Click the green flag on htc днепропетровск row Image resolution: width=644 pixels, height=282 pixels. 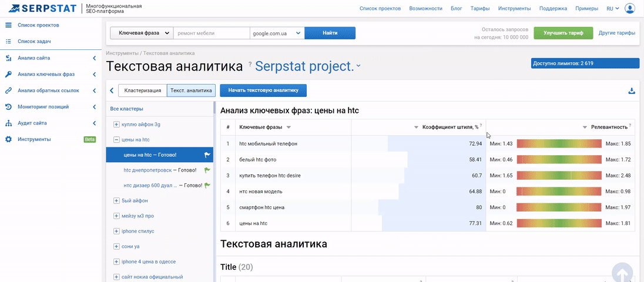point(207,170)
